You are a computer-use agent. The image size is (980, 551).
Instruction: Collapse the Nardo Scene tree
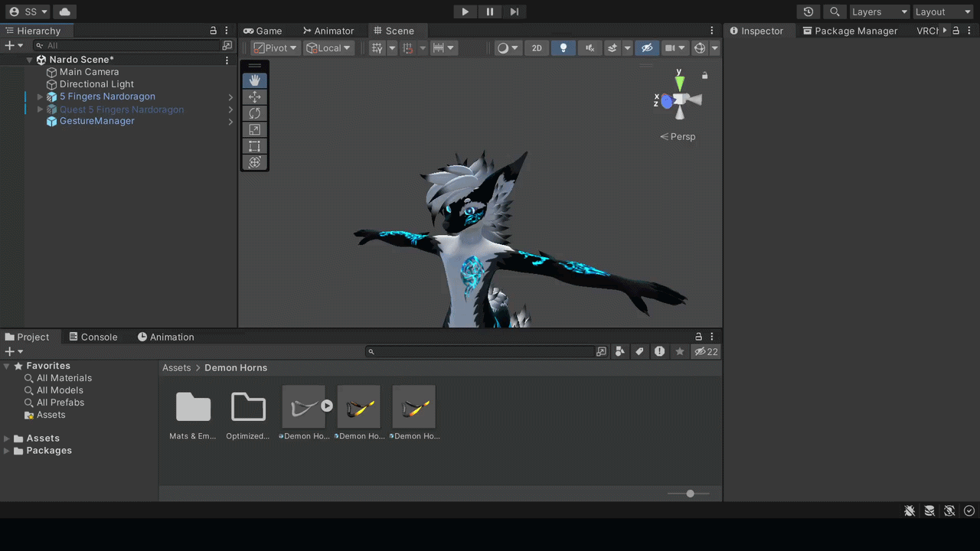pyautogui.click(x=30, y=60)
